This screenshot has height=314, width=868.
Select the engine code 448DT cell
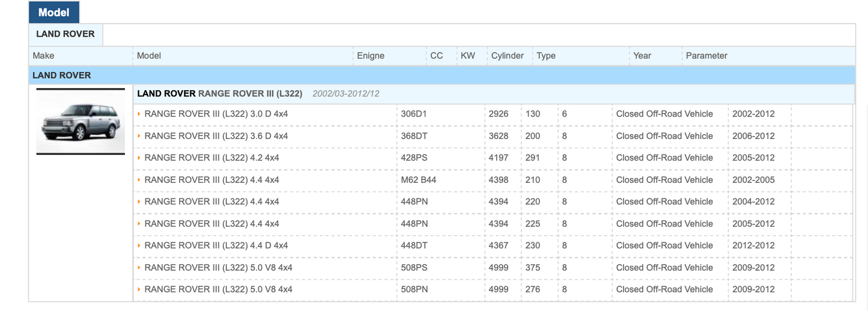pos(414,245)
